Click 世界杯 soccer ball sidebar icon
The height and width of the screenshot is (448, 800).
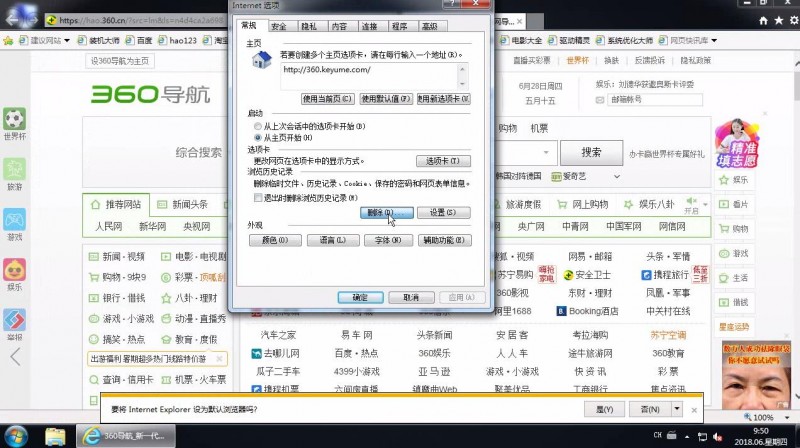click(x=14, y=119)
